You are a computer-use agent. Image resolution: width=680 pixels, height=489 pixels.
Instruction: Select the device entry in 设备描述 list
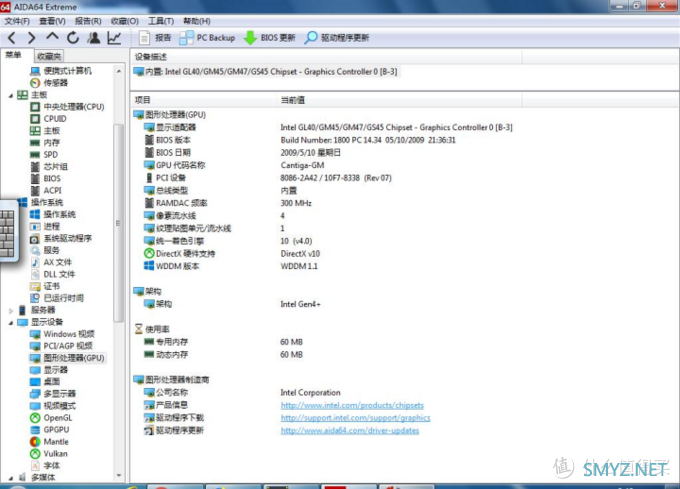(265, 72)
